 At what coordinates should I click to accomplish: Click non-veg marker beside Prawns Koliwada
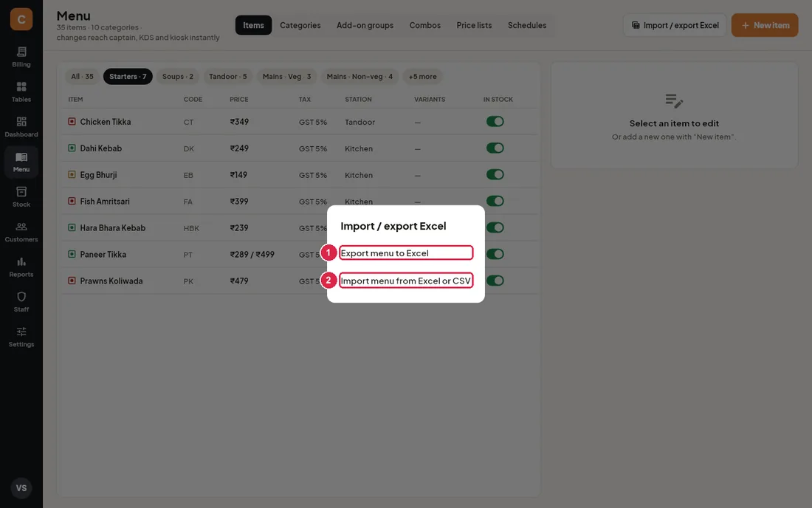72,281
